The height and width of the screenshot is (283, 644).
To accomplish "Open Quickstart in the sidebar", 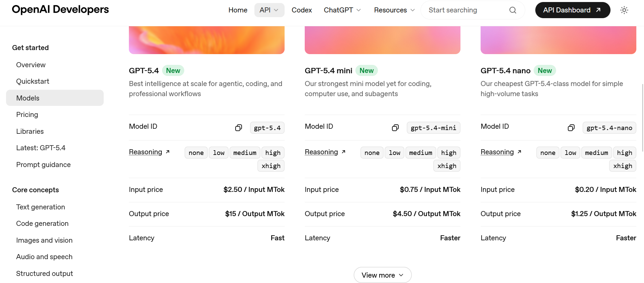I will 33,81.
